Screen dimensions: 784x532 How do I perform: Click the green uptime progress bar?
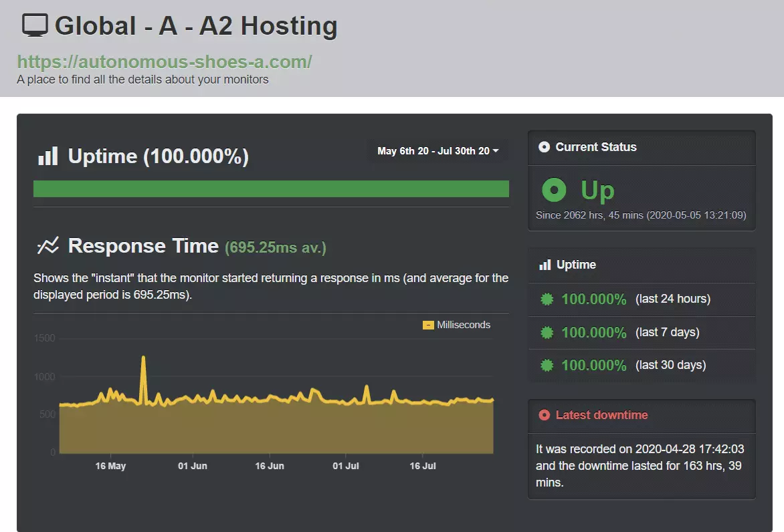pos(271,188)
